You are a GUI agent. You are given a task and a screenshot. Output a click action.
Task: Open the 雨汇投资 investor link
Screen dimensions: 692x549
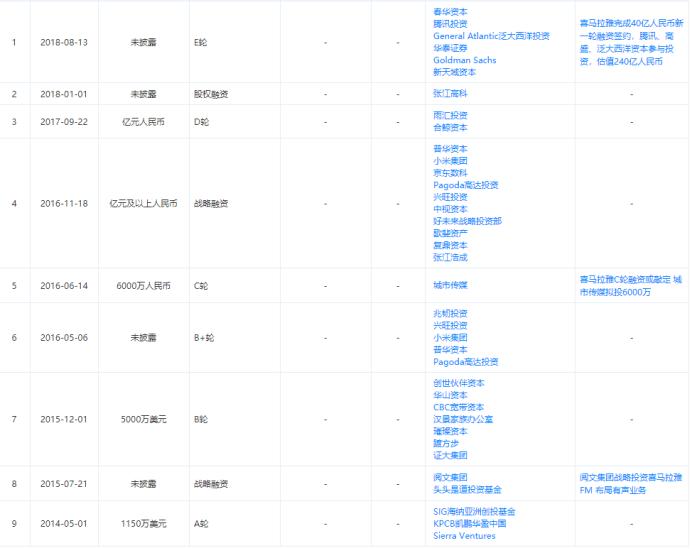(450, 116)
